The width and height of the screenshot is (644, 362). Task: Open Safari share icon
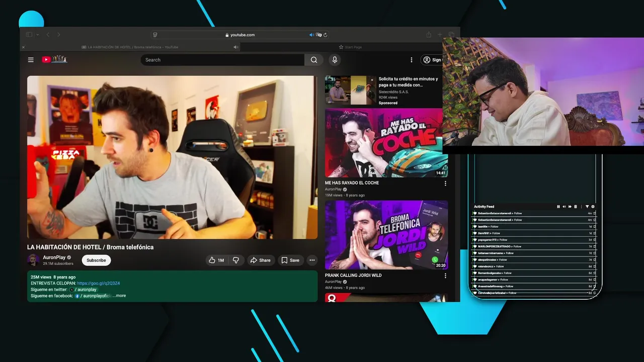[x=429, y=35]
